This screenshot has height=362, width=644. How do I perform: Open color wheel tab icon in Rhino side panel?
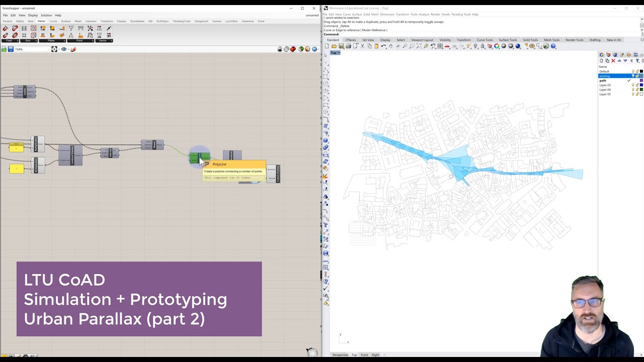[x=602, y=55]
